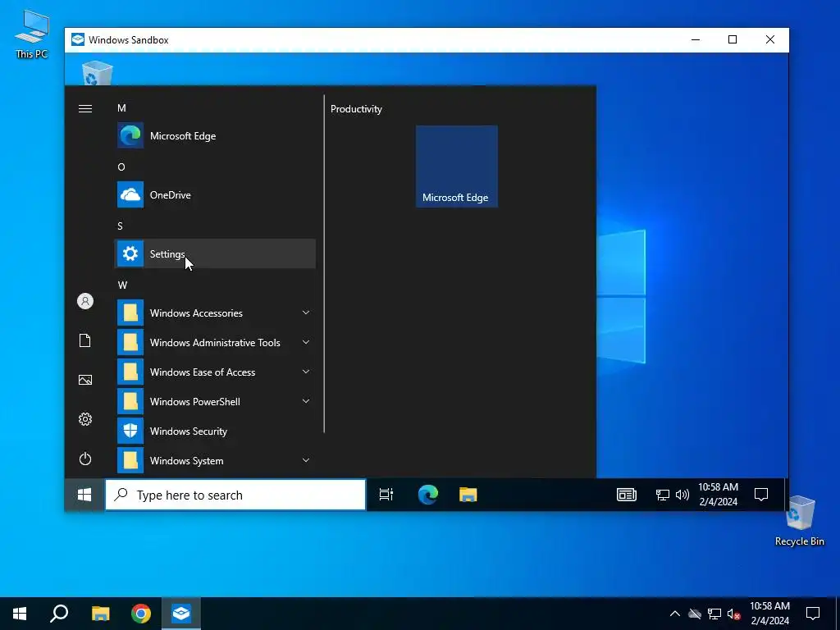The width and height of the screenshot is (840, 630).
Task: Open the Microsoft Edge pinned tile
Action: pos(456,167)
